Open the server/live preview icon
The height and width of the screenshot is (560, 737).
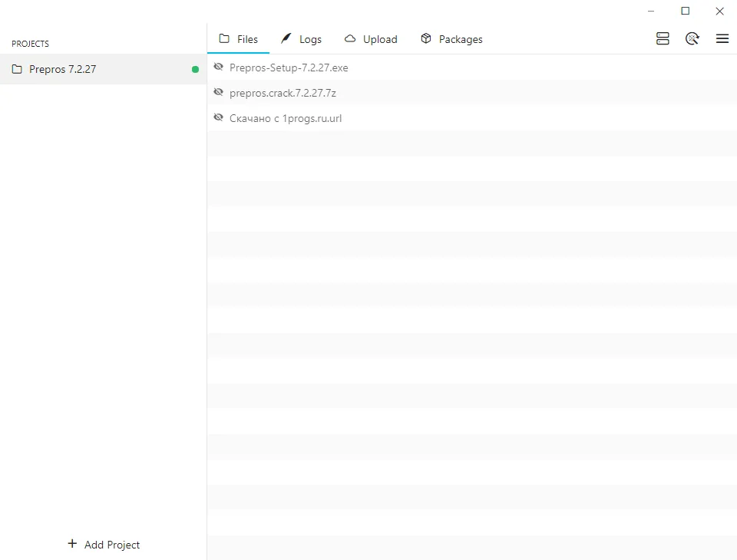663,38
